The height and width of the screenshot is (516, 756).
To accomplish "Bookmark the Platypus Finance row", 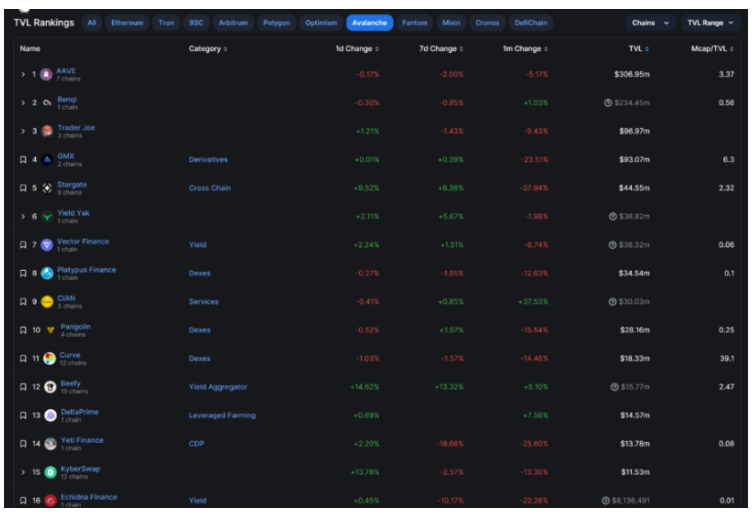I will click(23, 273).
